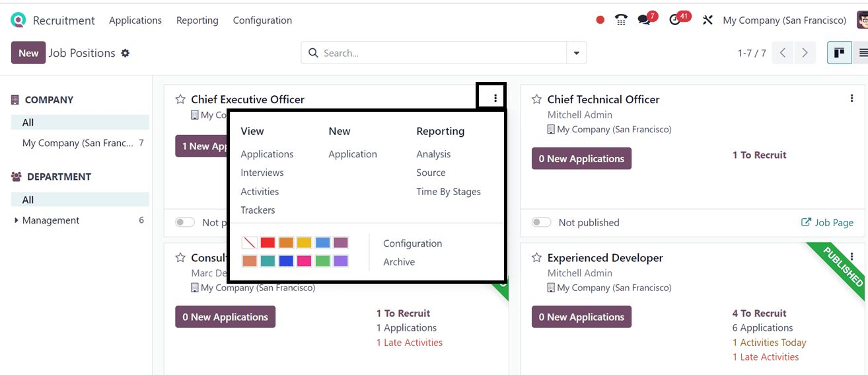Toggle published switch on Chief Executive Officer

[184, 222]
